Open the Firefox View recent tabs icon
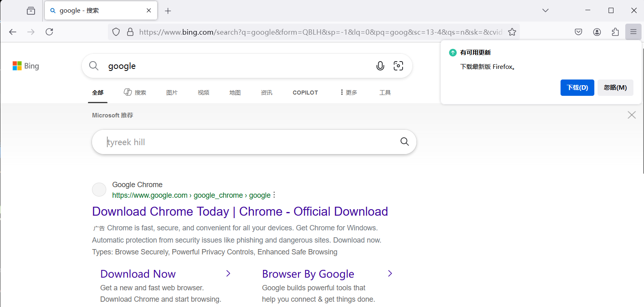The height and width of the screenshot is (307, 644). click(31, 11)
